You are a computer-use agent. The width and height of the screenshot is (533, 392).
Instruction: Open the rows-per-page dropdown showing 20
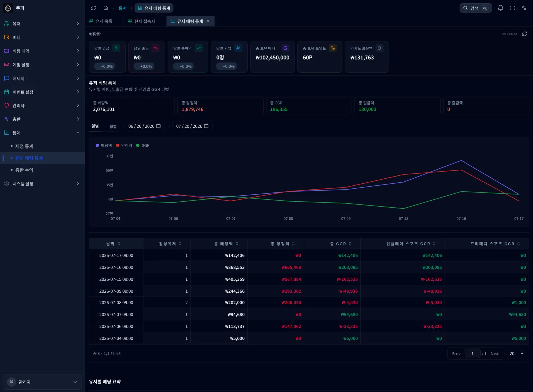point(516,353)
